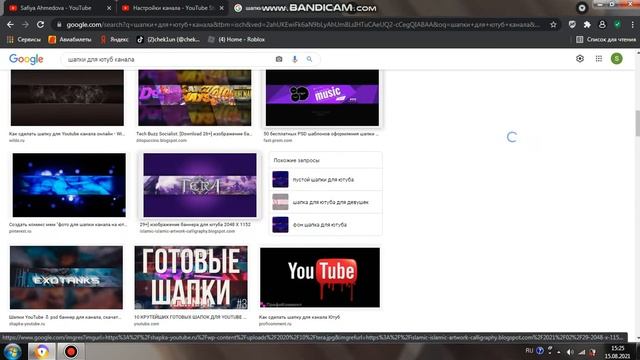
Task: Bookmark this page with the star icon
Action: (553, 24)
